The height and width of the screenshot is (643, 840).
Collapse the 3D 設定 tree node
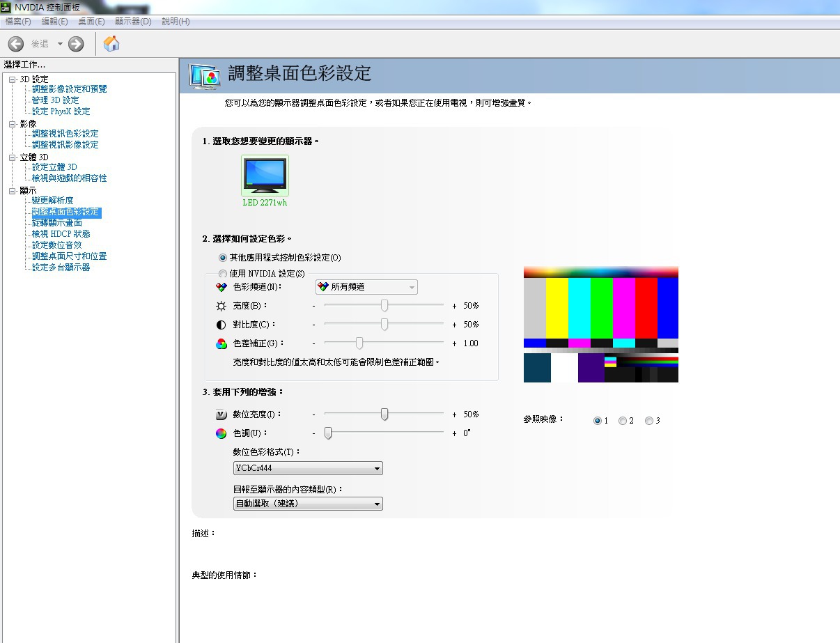pos(12,79)
